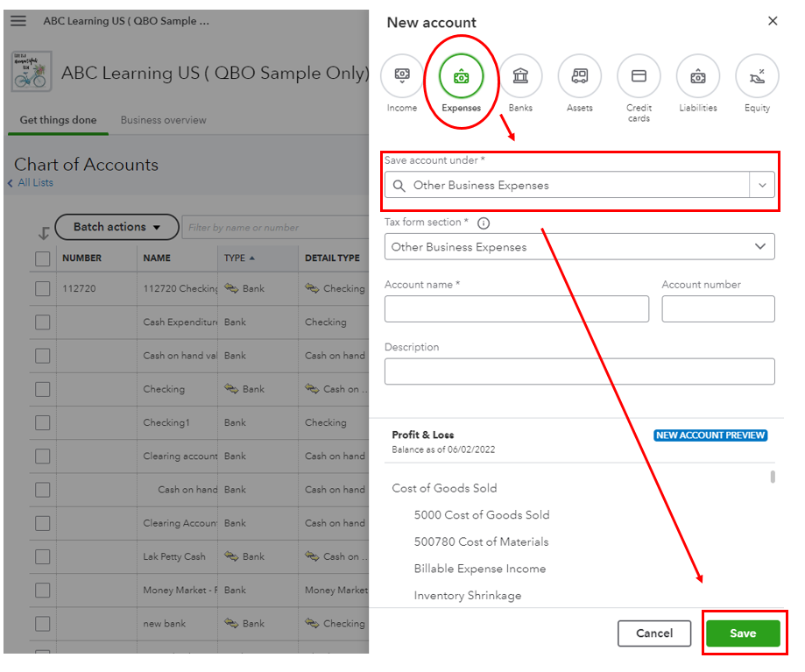Expand the Save account under dropdown arrow
805x672 pixels.
pos(762,185)
